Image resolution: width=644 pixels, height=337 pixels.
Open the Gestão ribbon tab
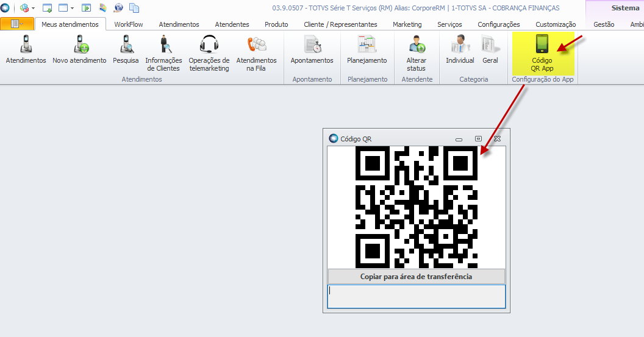604,24
